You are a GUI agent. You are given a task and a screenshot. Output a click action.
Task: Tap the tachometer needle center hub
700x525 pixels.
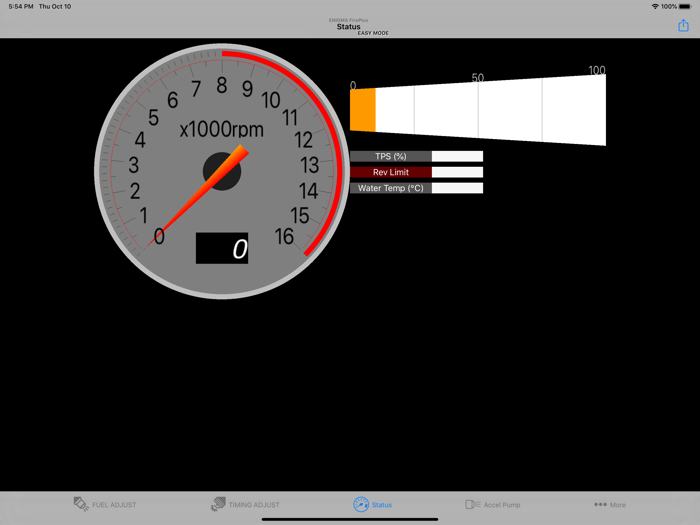pyautogui.click(x=222, y=172)
